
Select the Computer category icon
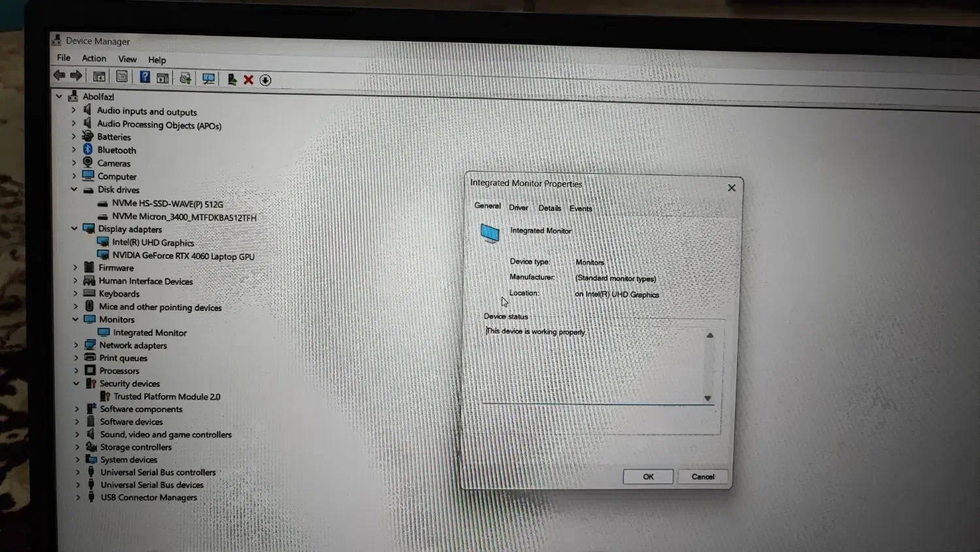(88, 175)
